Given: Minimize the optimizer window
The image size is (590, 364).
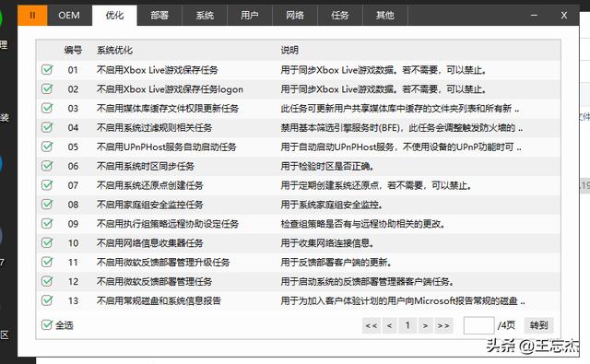Looking at the screenshot, I should (534, 16).
